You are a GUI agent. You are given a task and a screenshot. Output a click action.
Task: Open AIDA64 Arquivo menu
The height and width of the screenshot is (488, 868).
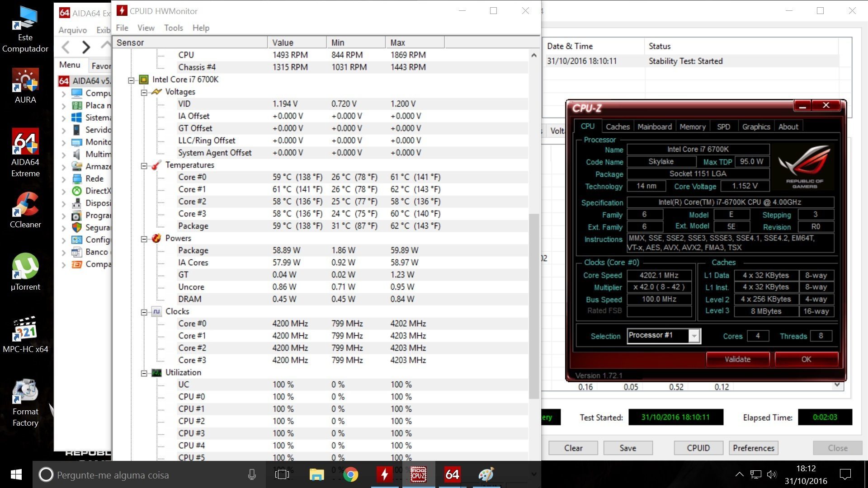coord(73,30)
